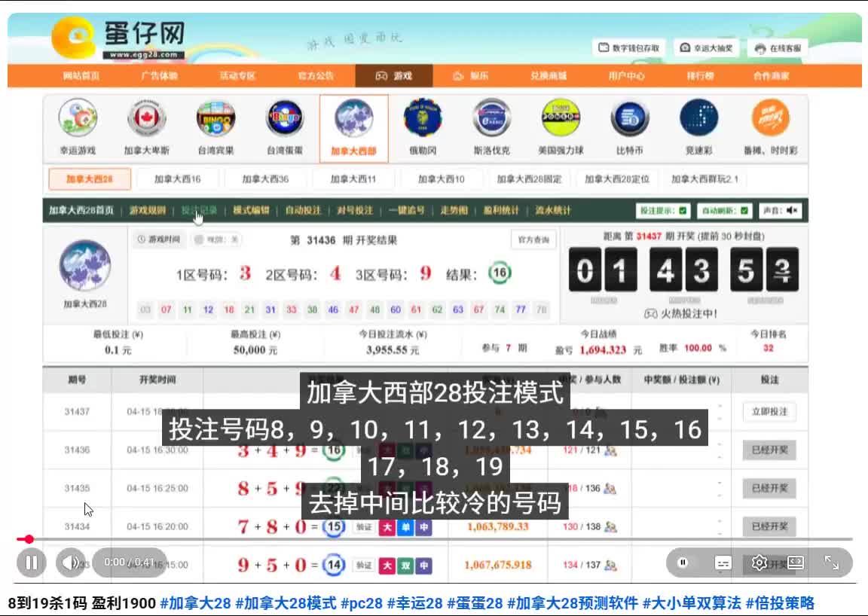Open the 用户中心 nav item
This screenshot has width=868, height=616.
[x=627, y=76]
